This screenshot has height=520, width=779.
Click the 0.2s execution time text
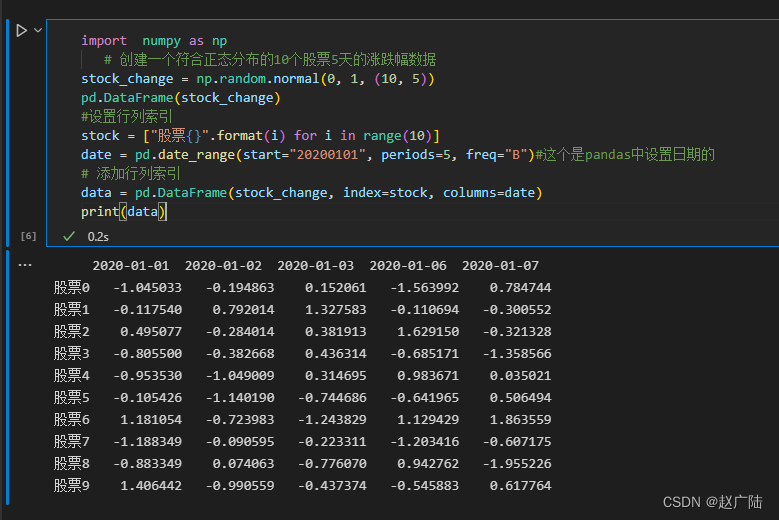point(98,237)
